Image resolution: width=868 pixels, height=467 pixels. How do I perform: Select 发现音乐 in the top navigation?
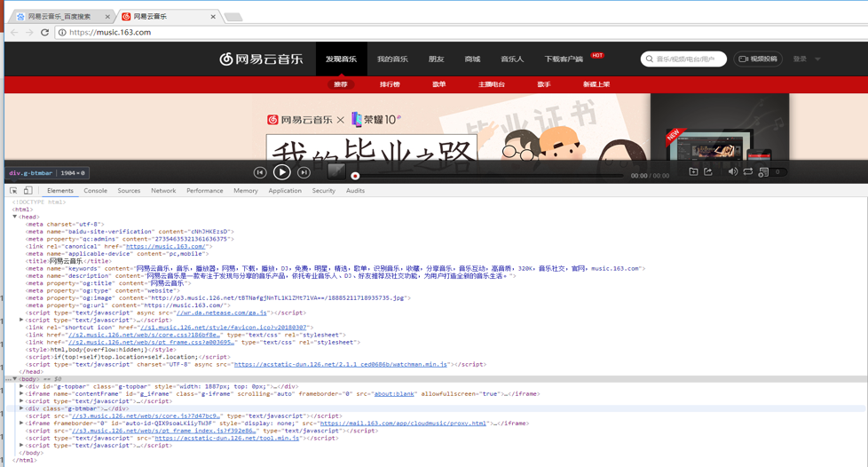[341, 59]
